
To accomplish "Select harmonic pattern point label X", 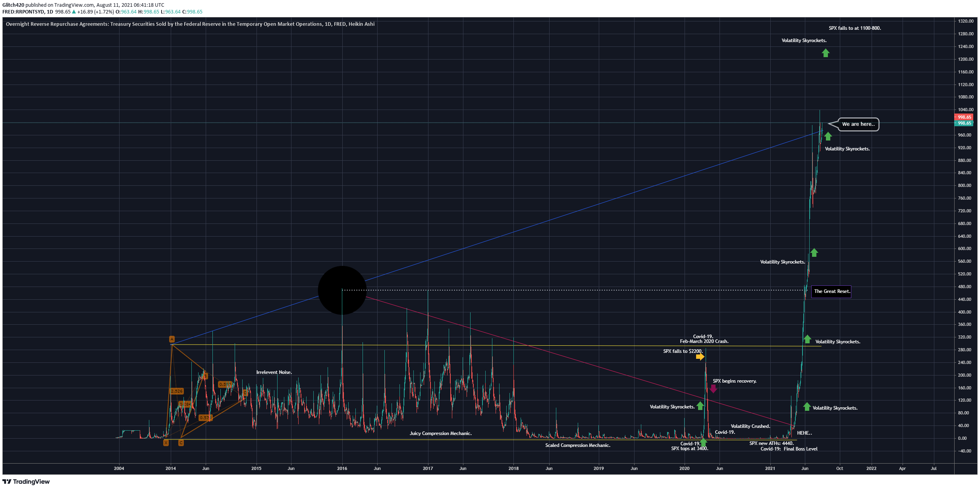I will tap(166, 443).
